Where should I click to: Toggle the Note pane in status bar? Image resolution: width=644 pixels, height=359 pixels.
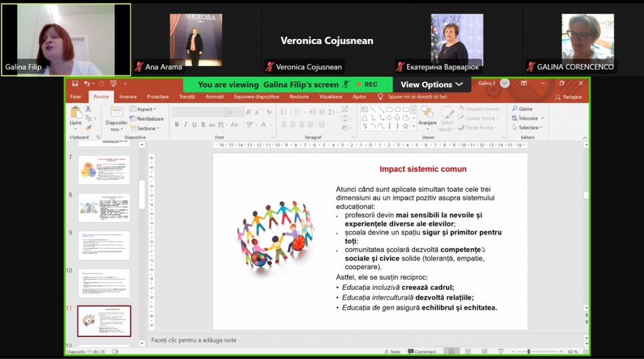[391, 351]
